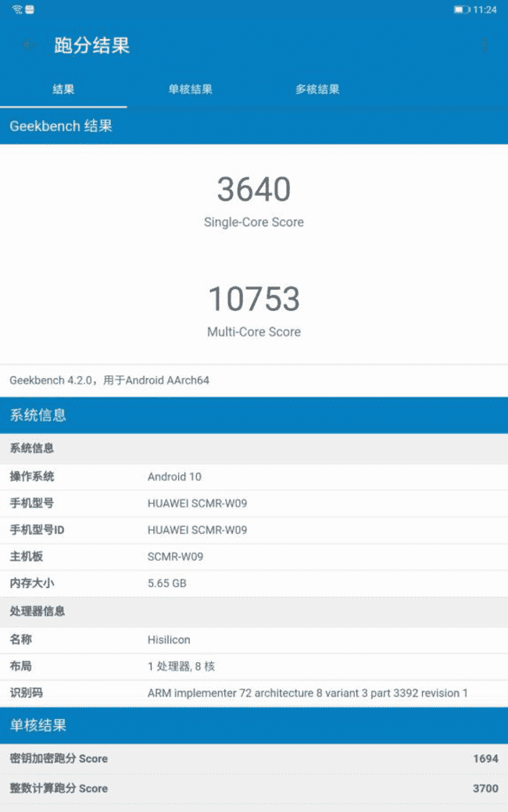Tap the 操作系统 Android 10 row
This screenshot has height=812, width=508.
point(254,476)
